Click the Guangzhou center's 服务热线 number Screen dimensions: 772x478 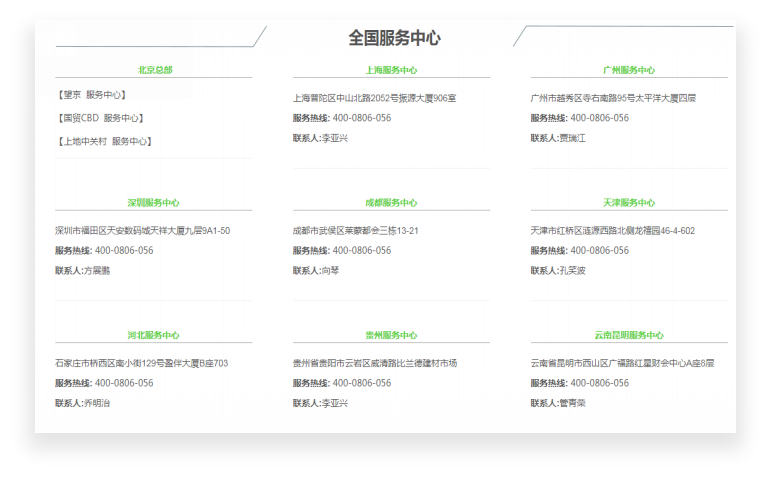click(x=599, y=118)
